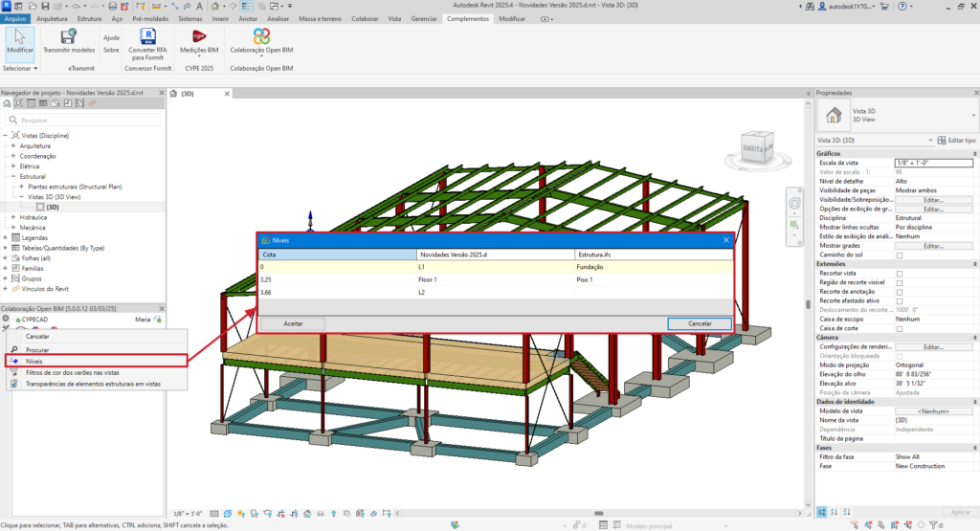980x531 pixels.
Task: Enable the Caixa de corte checkbox
Action: [900, 328]
